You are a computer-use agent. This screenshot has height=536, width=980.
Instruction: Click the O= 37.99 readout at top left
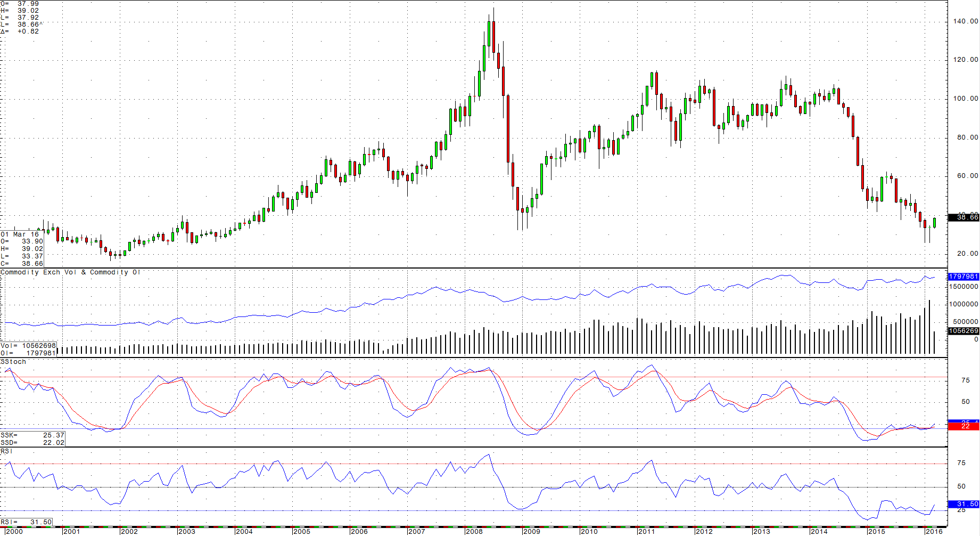tap(20, 4)
